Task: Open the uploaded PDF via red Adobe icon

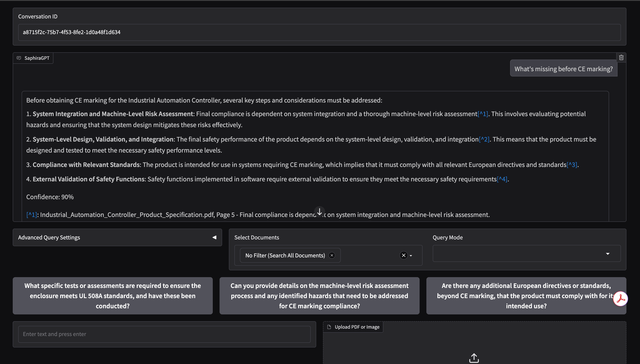Action: (620, 299)
